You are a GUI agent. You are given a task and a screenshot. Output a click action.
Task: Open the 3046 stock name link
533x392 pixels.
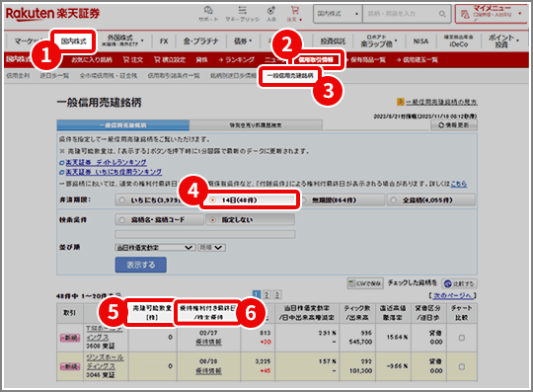[x=105, y=361]
